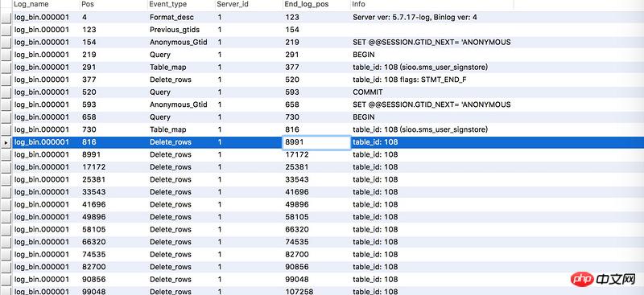Screen dimensions: 644x295
Task: Click the Pos cell showing 17172
Action: 114,167
